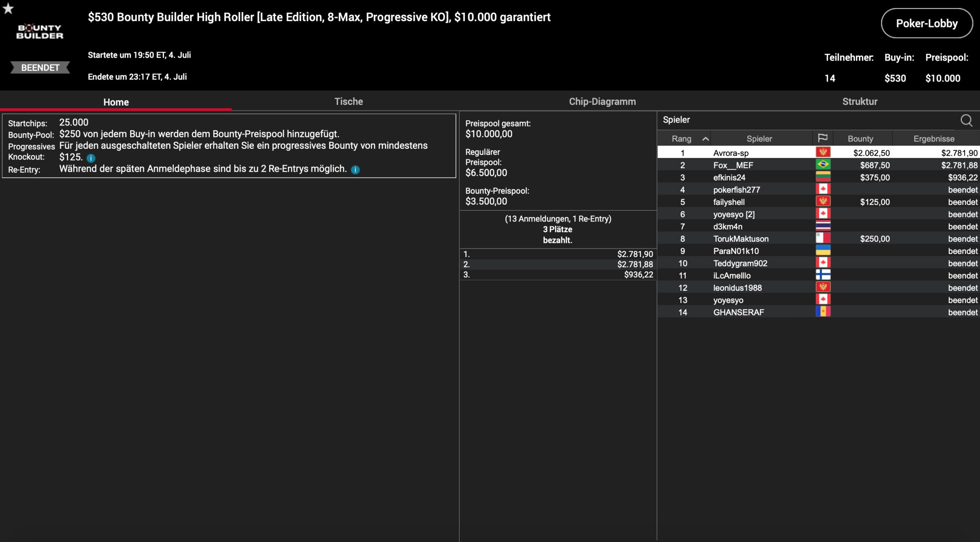
Task: Select player TorukMaktuson in the list
Action: click(740, 239)
